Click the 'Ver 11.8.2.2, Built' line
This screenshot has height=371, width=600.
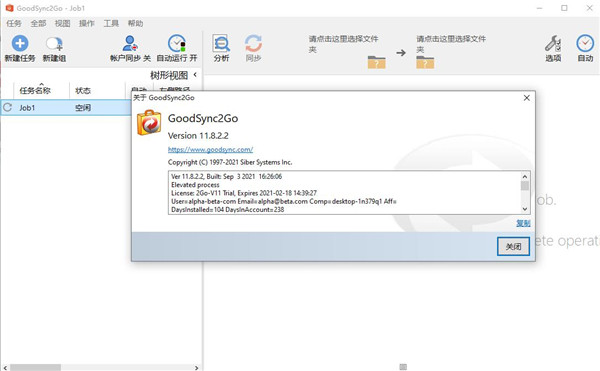coord(227,176)
